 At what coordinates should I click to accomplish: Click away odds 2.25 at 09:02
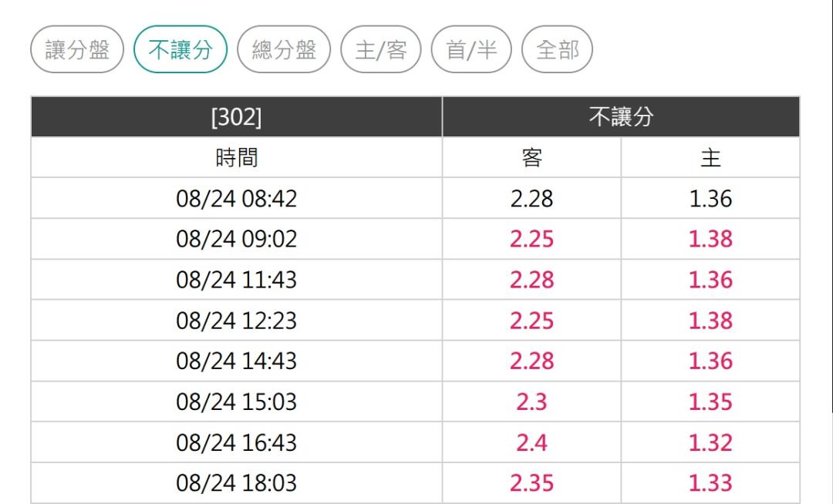[531, 239]
